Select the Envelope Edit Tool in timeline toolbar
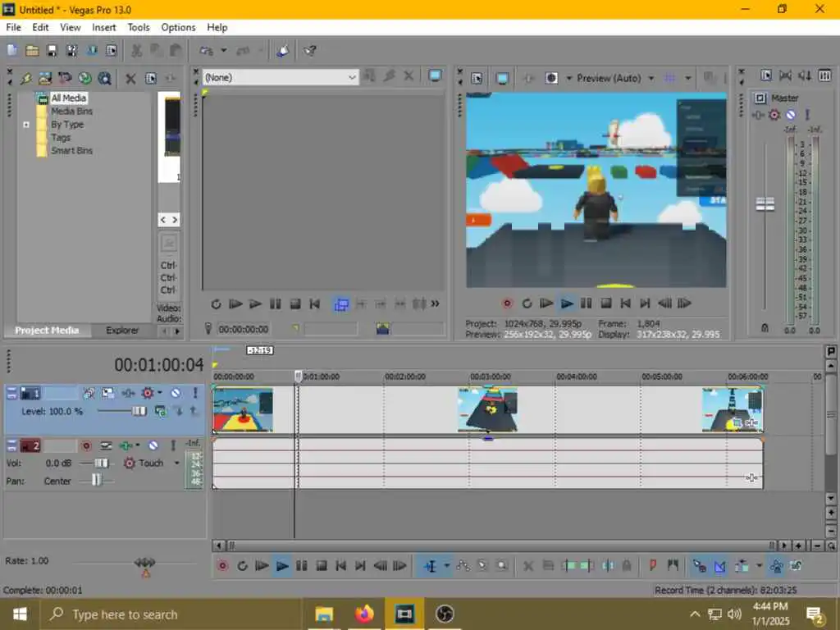 click(463, 566)
